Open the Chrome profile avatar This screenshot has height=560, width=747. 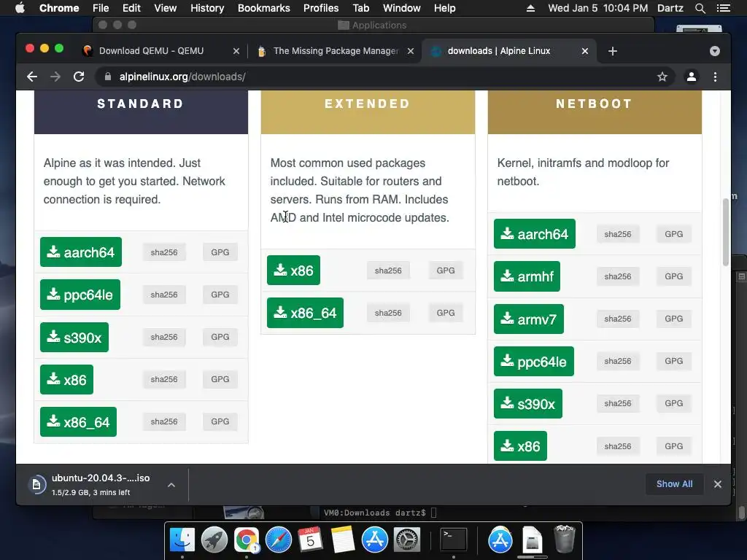[692, 77]
